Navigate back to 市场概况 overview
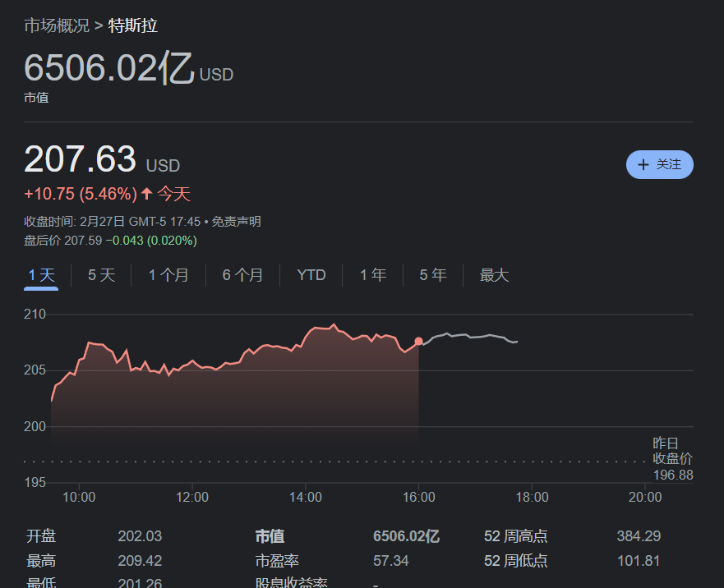The height and width of the screenshot is (588, 724). [x=57, y=25]
